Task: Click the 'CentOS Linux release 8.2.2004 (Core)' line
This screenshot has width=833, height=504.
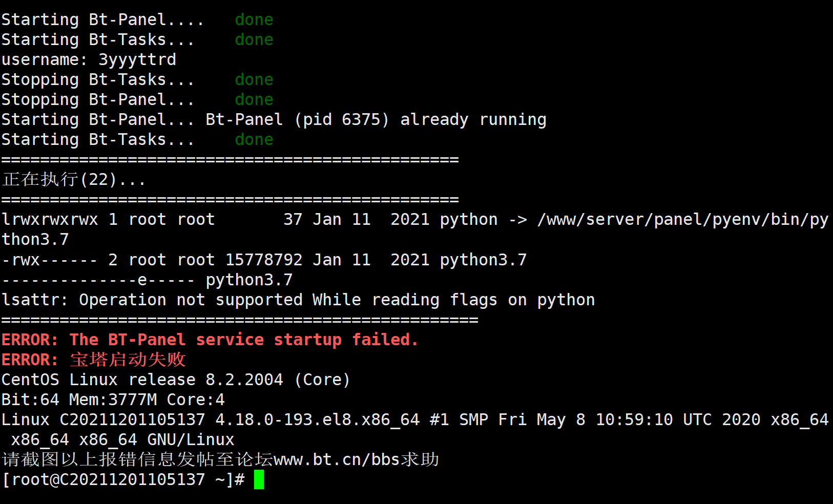Action: tap(176, 380)
